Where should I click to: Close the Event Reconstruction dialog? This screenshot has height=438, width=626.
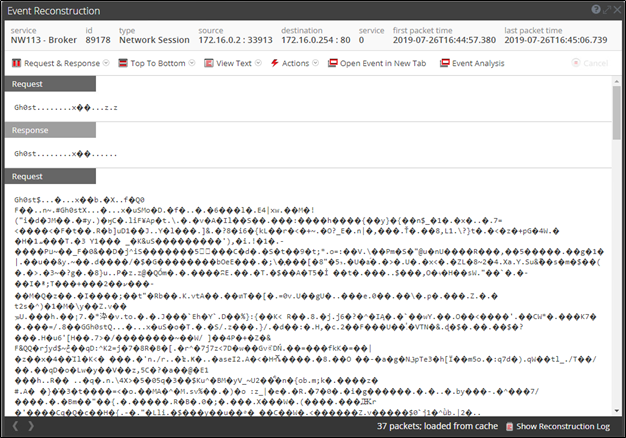point(617,10)
